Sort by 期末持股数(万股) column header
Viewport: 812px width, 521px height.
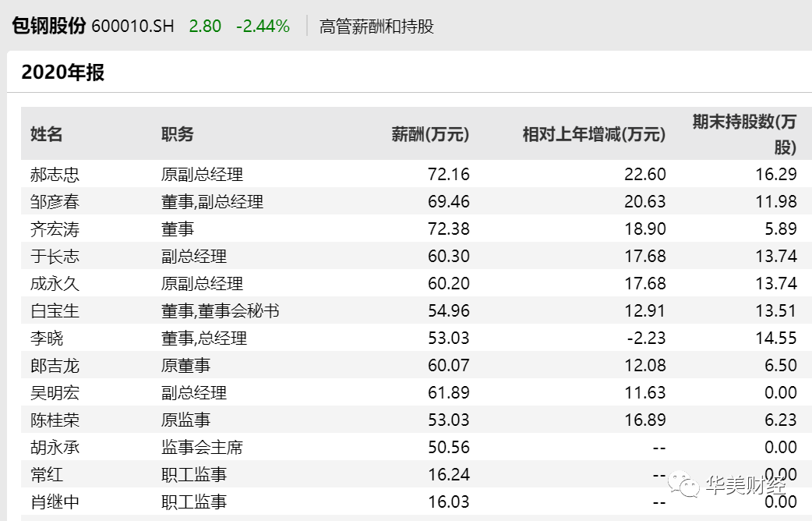pyautogui.click(x=745, y=133)
